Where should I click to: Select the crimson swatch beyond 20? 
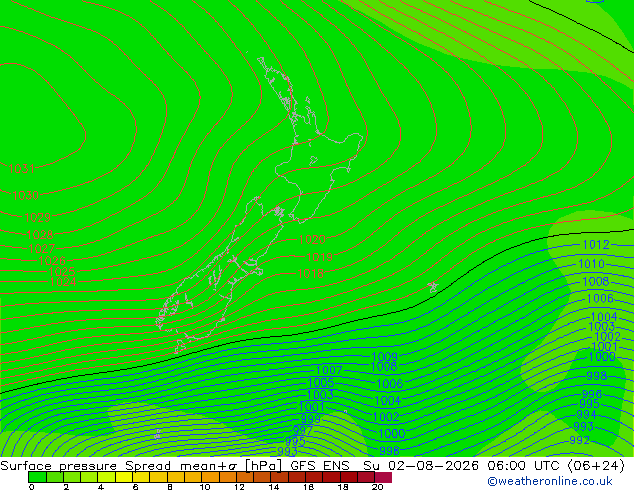(x=383, y=477)
